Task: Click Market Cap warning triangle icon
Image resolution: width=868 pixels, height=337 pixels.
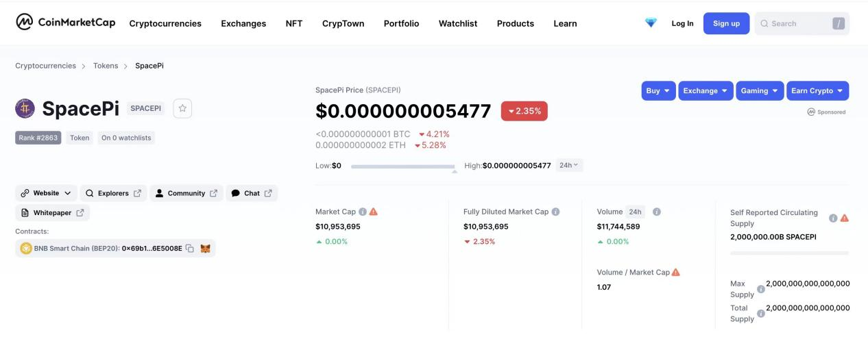Action: [x=374, y=212]
